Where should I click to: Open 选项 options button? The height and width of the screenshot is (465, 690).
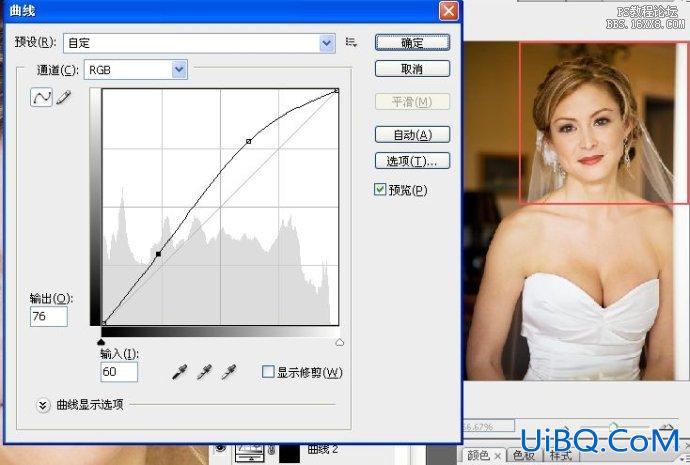click(x=412, y=161)
